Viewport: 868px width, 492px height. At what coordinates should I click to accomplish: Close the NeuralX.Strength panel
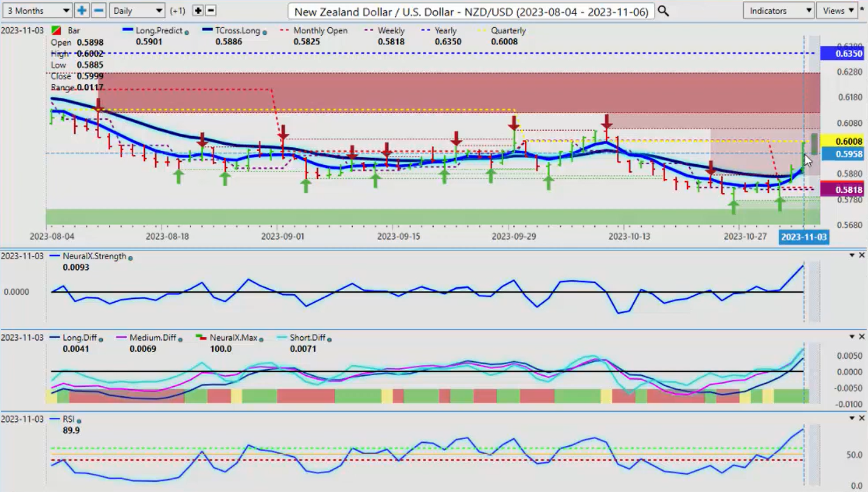click(x=861, y=255)
